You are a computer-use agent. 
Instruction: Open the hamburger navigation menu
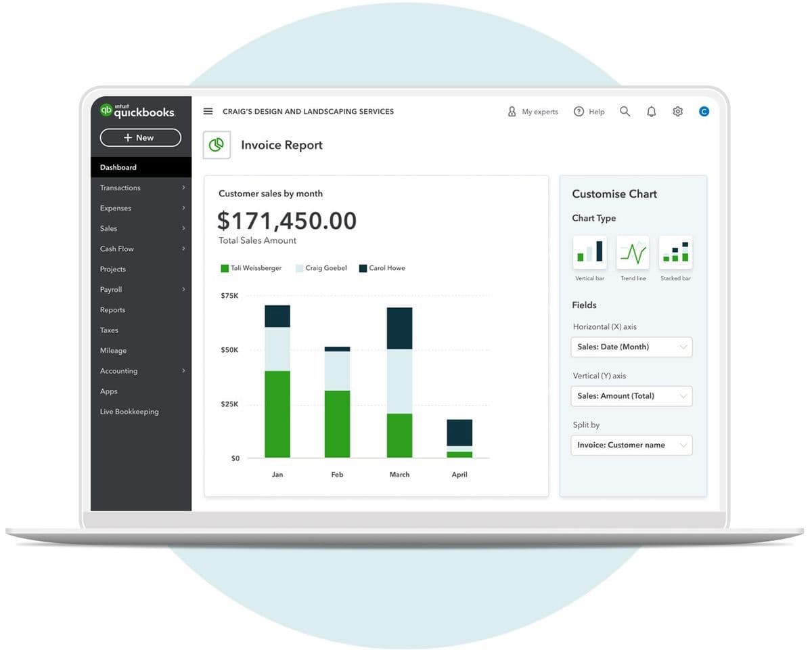coord(208,111)
